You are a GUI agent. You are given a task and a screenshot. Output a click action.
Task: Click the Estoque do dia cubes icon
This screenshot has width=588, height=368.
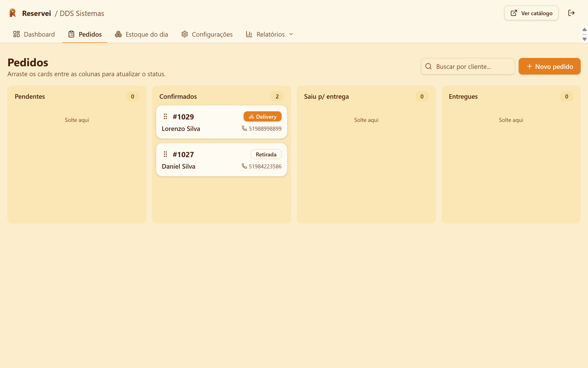click(118, 34)
